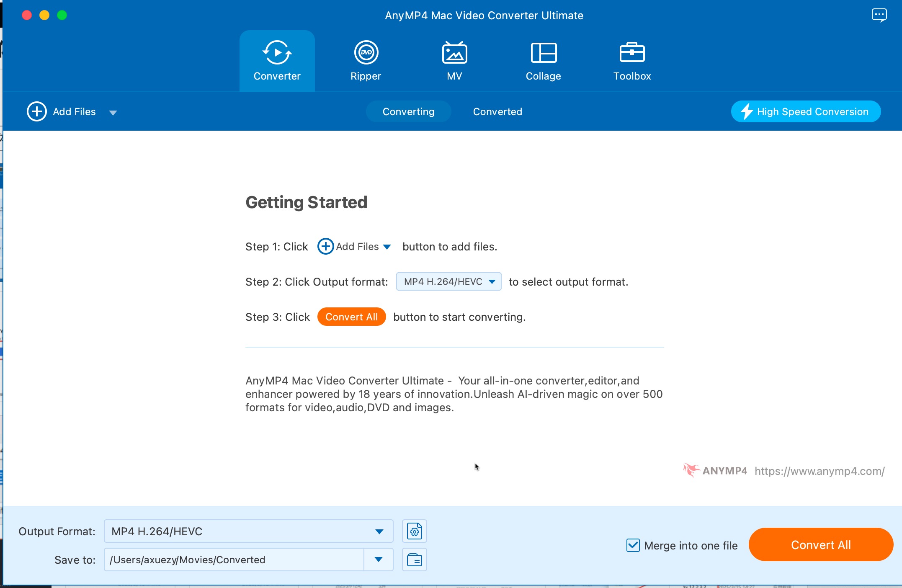The width and height of the screenshot is (902, 588).
Task: Click the Add Files plus icon in toolbar
Action: 37,111
